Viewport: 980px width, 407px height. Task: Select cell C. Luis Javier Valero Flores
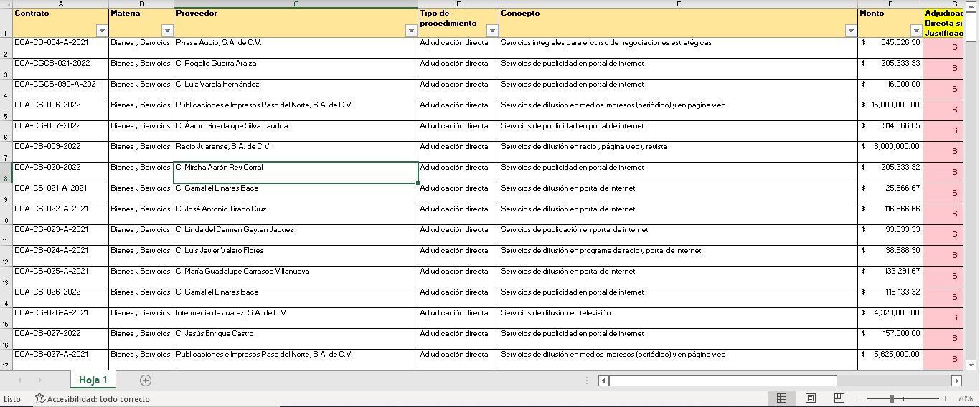pos(296,256)
